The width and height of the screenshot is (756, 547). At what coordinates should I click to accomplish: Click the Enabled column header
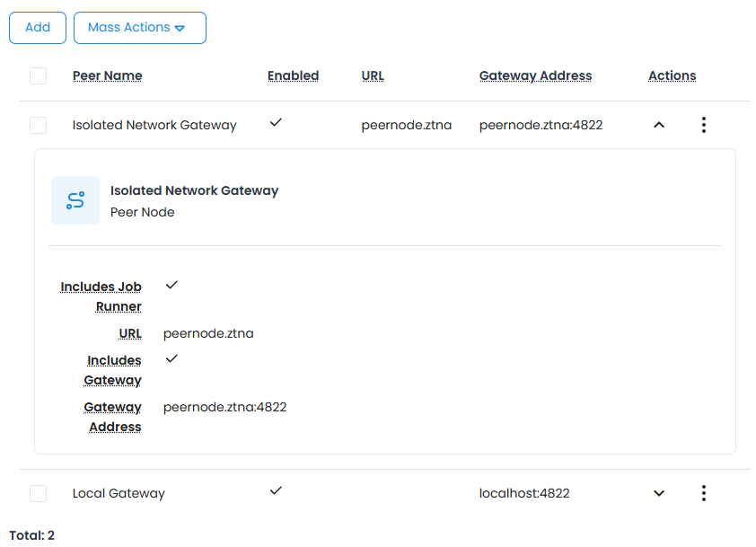pos(293,75)
